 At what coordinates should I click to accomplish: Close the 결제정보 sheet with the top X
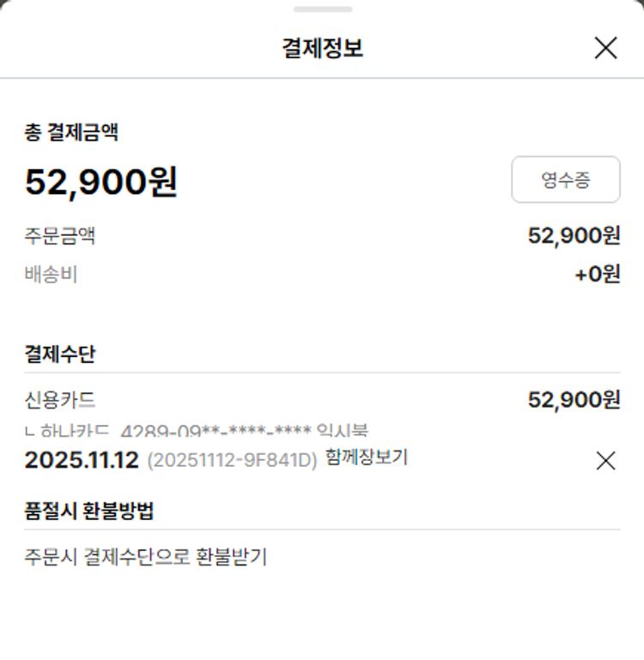(x=605, y=48)
